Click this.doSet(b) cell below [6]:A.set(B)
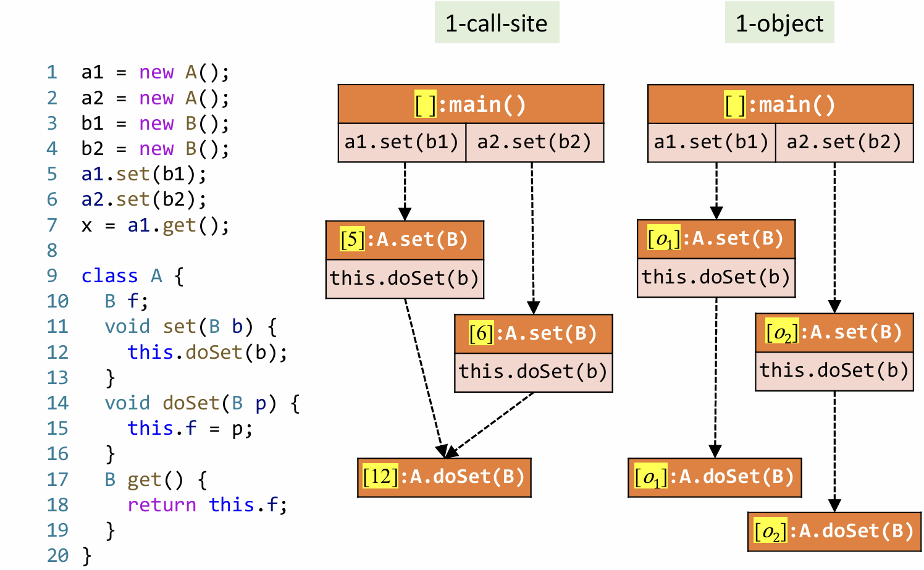Viewport: 924px width, 570px height. tap(533, 372)
